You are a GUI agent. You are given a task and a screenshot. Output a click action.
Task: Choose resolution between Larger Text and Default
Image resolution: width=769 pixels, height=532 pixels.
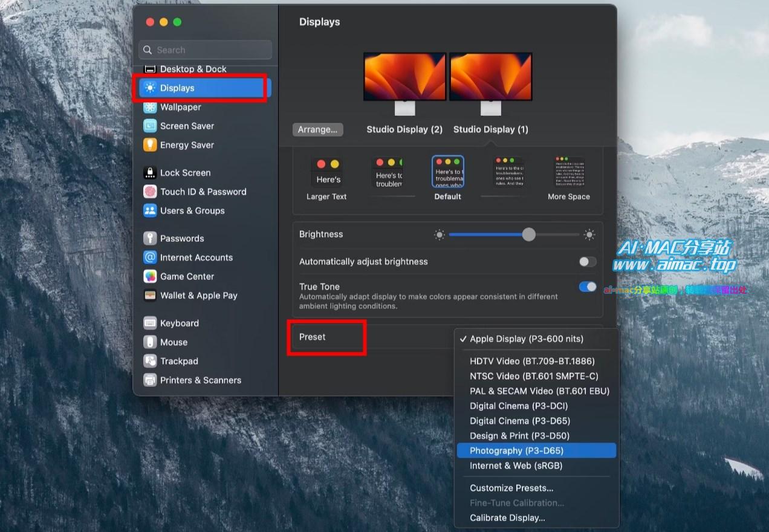[388, 174]
